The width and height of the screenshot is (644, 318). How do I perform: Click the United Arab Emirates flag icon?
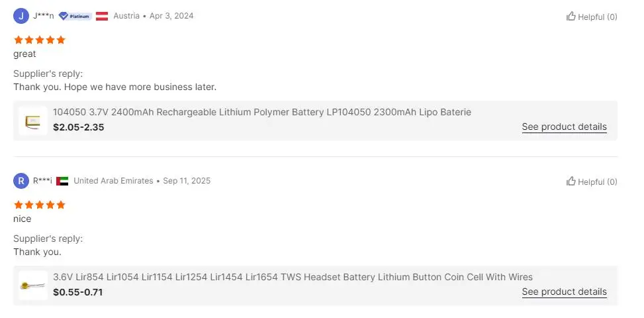click(62, 181)
